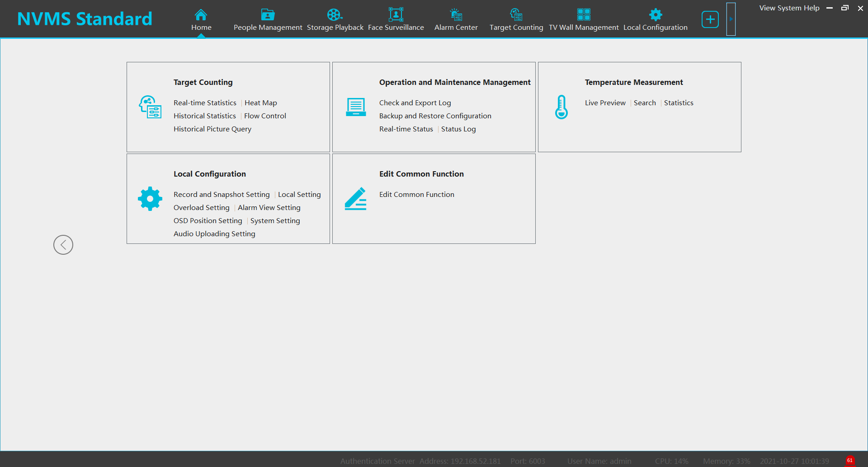This screenshot has height=467, width=868.
Task: Open Target Counting tab in the toolbar
Action: [516, 20]
